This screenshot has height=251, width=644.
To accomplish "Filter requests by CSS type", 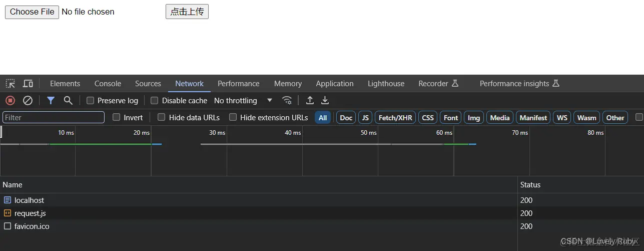I will pyautogui.click(x=428, y=118).
